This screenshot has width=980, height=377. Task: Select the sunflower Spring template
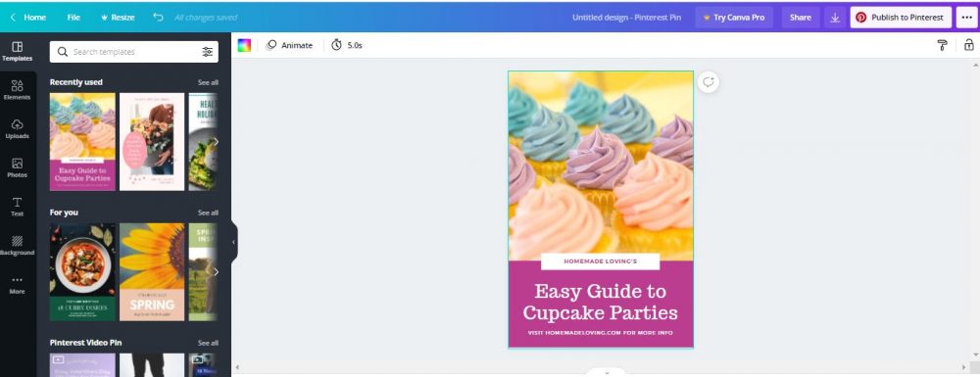(x=152, y=272)
